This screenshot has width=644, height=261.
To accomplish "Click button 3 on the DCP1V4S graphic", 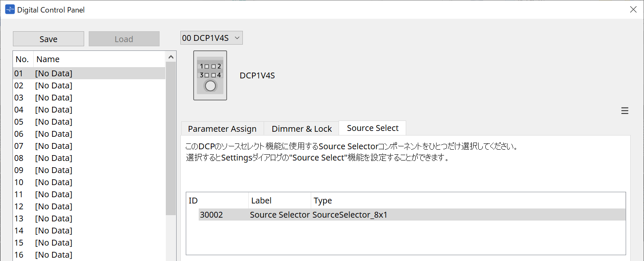I will click(x=207, y=75).
